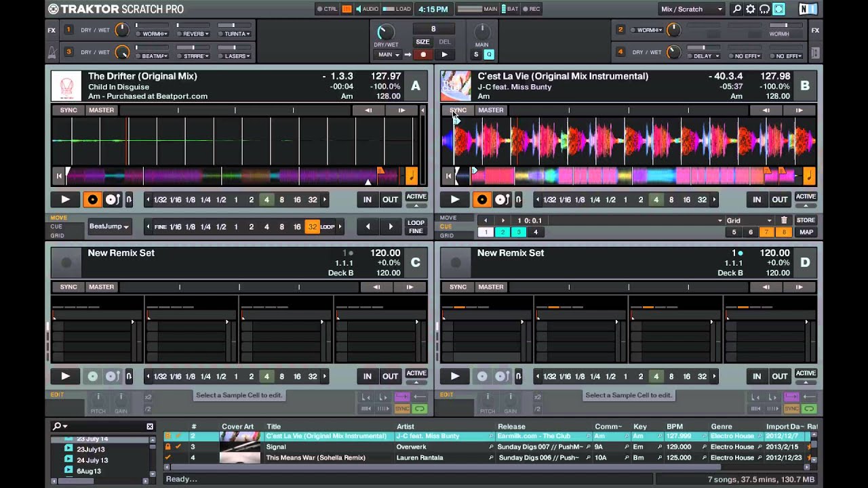Toggle ACTIVE loop on Deck B
Viewport: 868px width, 488px height.
[806, 197]
